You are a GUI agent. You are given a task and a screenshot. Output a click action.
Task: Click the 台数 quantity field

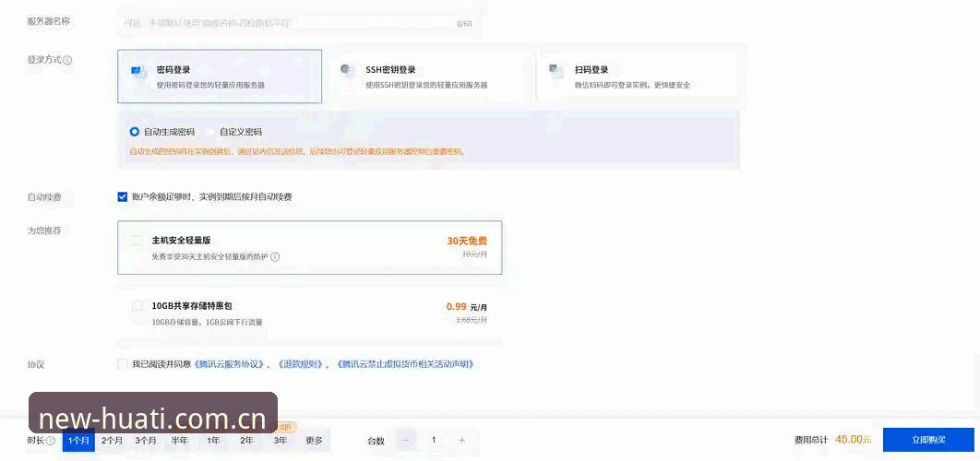(x=434, y=441)
